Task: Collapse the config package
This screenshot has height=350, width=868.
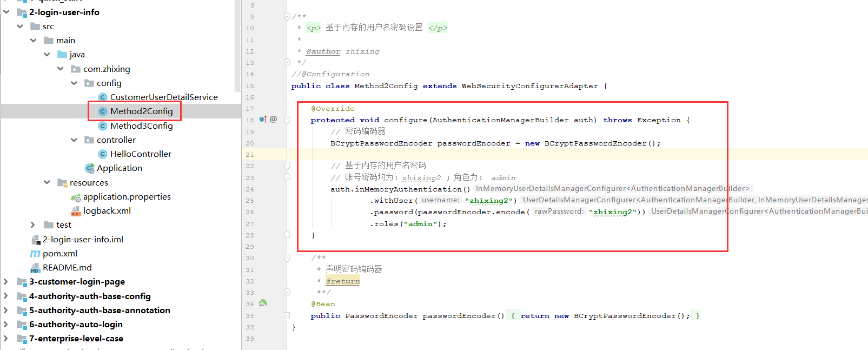Action: coord(74,83)
